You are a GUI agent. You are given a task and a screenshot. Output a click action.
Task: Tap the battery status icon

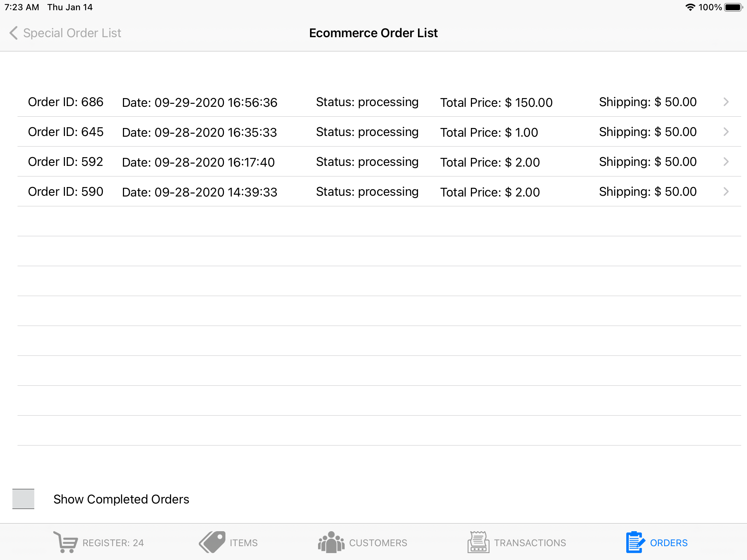734,7
